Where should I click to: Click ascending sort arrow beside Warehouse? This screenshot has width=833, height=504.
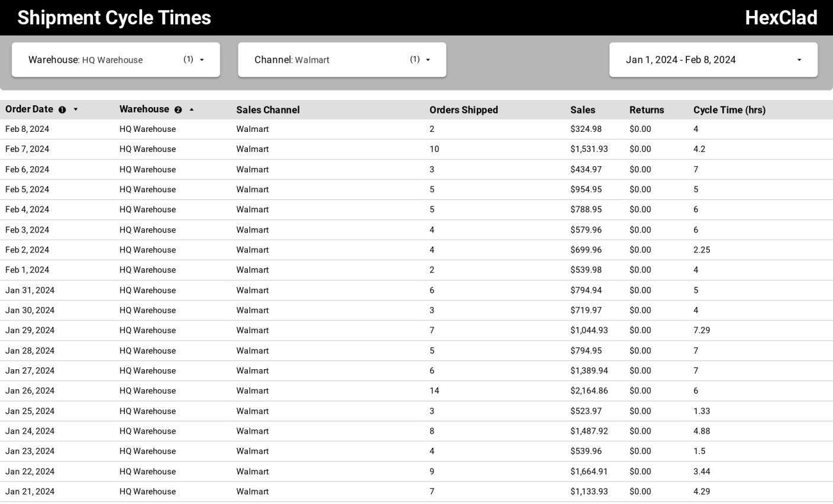[191, 110]
